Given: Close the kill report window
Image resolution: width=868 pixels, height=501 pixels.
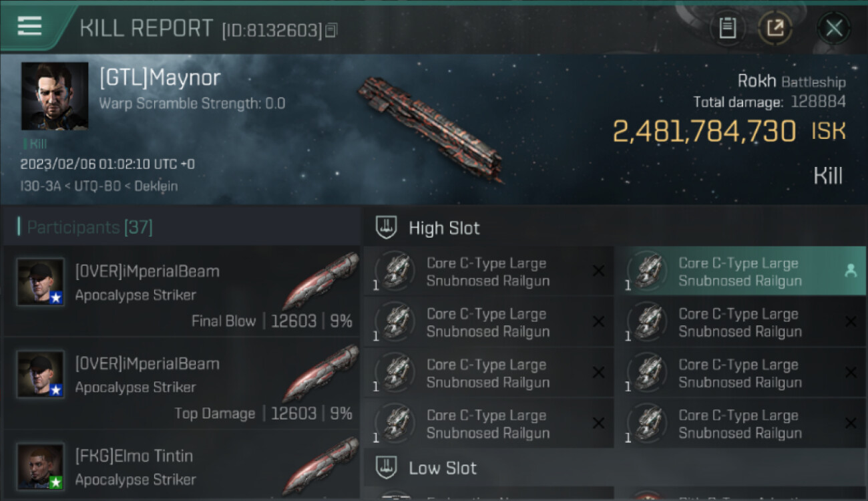Looking at the screenshot, I should point(834,28).
